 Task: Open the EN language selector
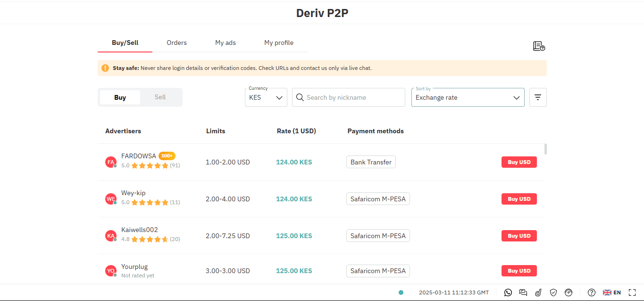(x=612, y=292)
